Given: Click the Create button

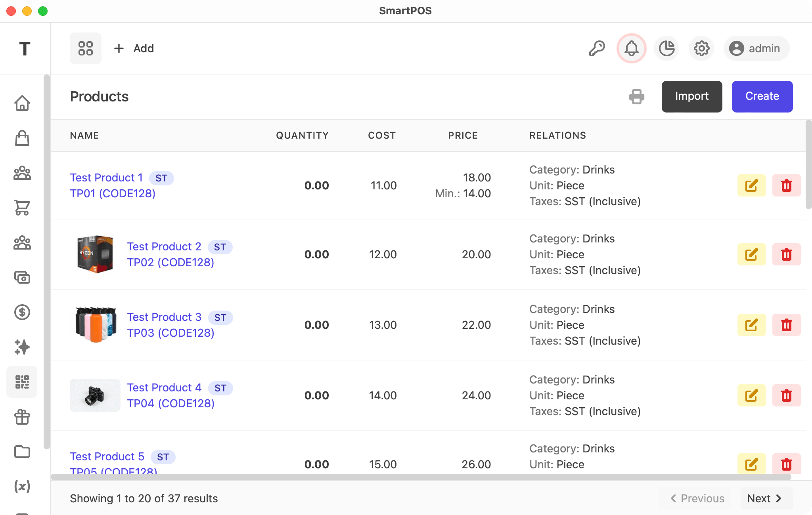Looking at the screenshot, I should (x=762, y=97).
